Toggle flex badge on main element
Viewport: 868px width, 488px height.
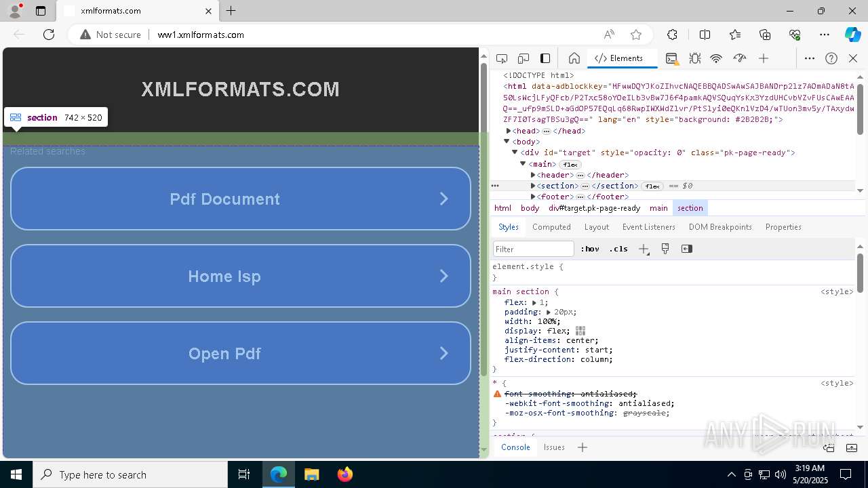570,164
